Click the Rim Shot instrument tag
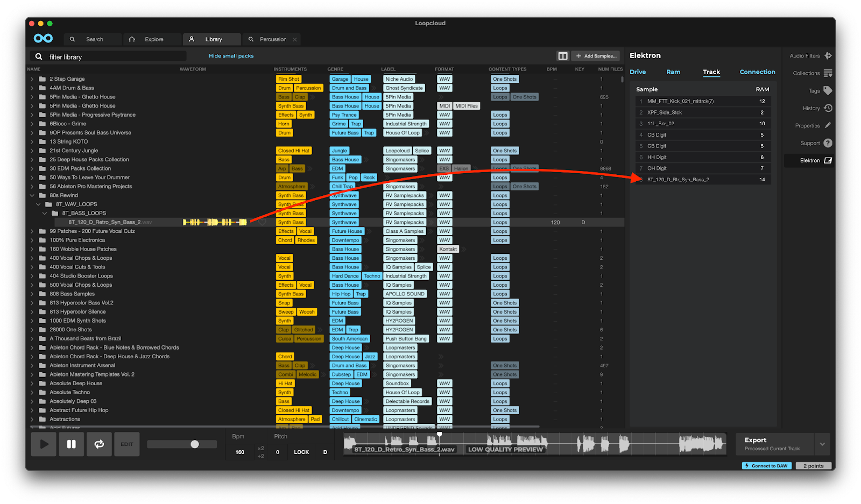 coord(289,79)
